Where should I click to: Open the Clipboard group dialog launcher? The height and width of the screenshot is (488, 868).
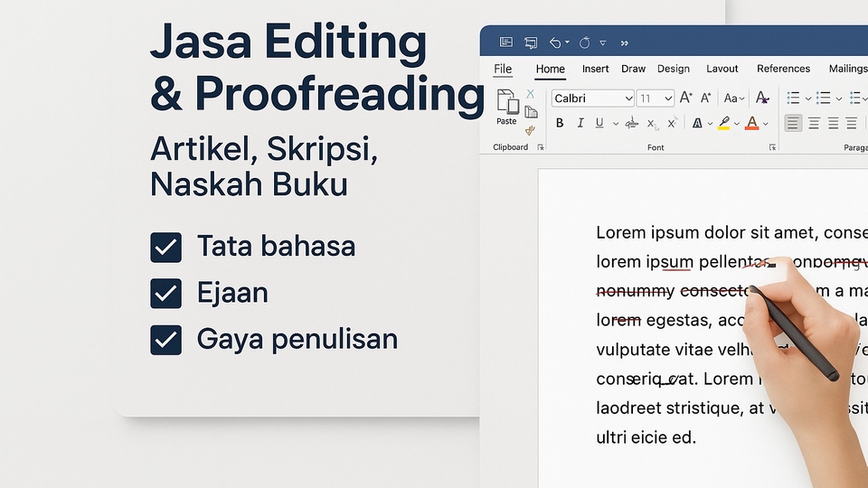541,147
